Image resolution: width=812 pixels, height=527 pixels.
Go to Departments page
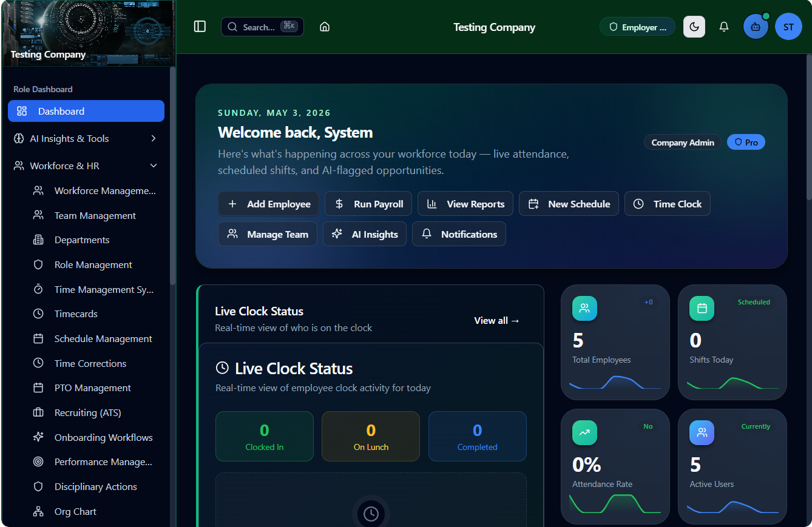(x=96, y=240)
